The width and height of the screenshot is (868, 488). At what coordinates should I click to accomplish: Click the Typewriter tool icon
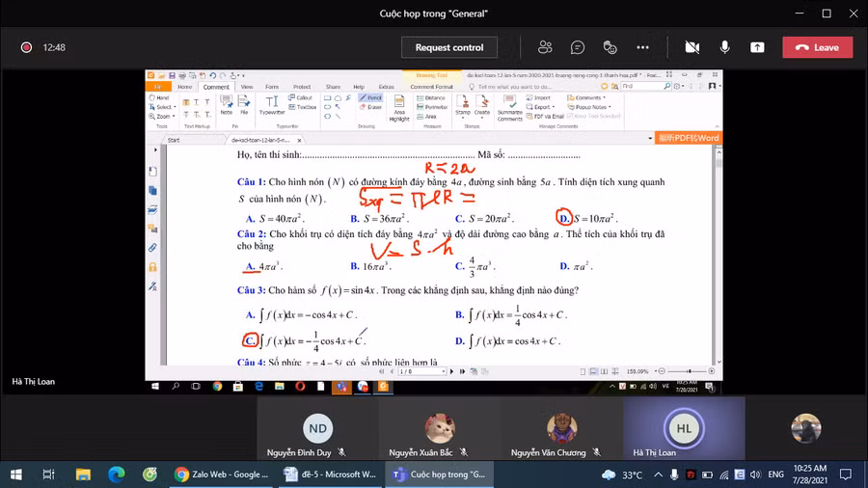[272, 103]
